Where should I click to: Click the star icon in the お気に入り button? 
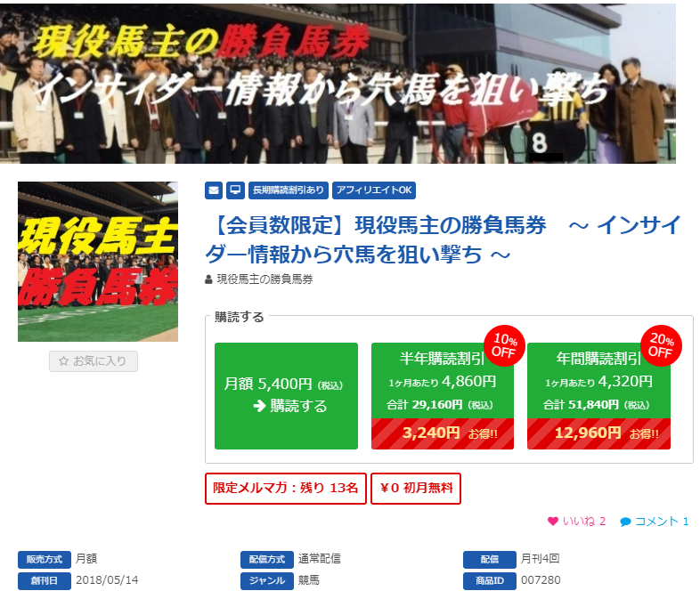[x=64, y=360]
